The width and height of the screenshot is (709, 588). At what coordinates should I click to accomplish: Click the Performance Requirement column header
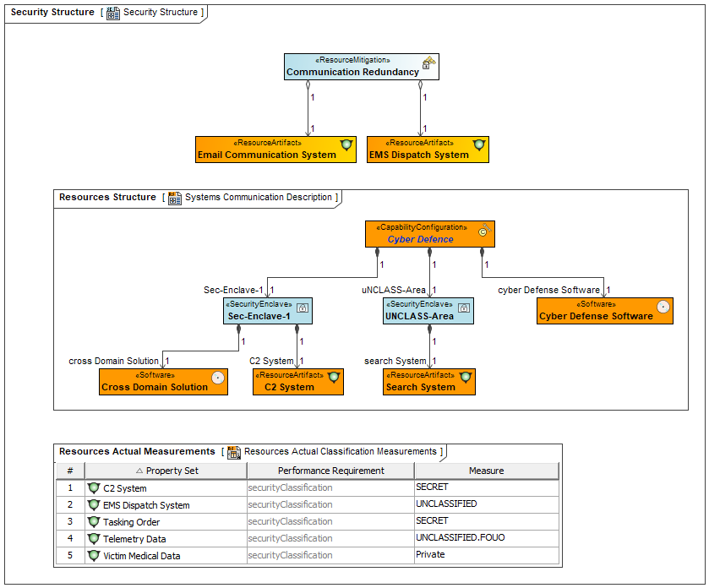pyautogui.click(x=331, y=471)
